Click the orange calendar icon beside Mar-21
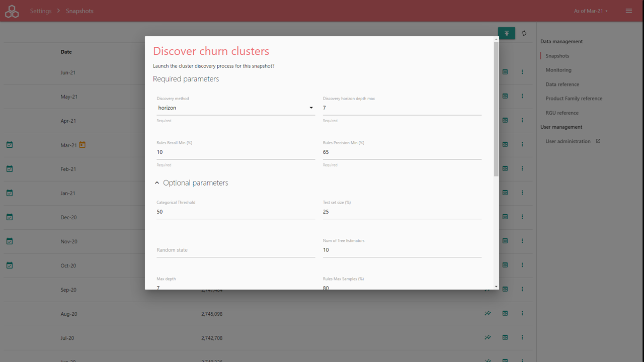Viewport: 644px width, 362px height. (x=83, y=145)
